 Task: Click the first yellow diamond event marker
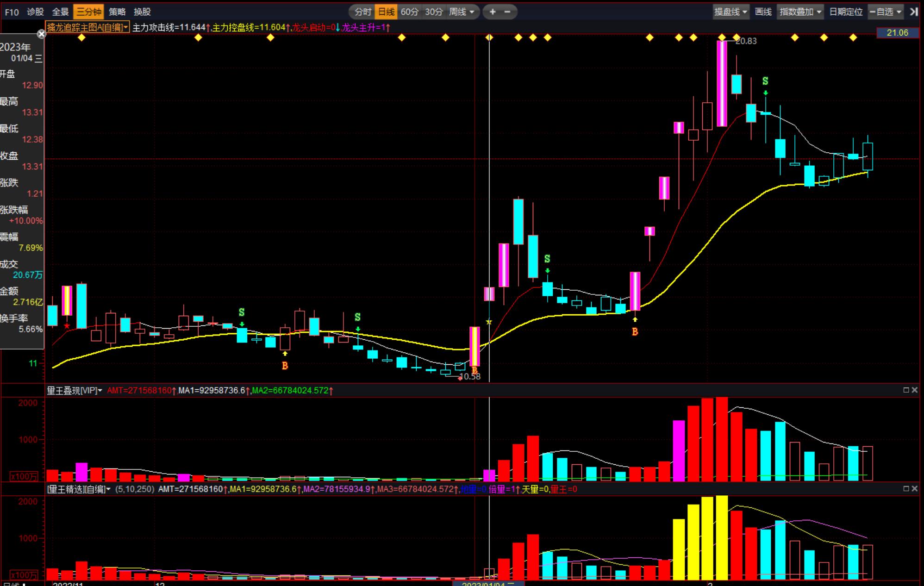[x=81, y=37]
